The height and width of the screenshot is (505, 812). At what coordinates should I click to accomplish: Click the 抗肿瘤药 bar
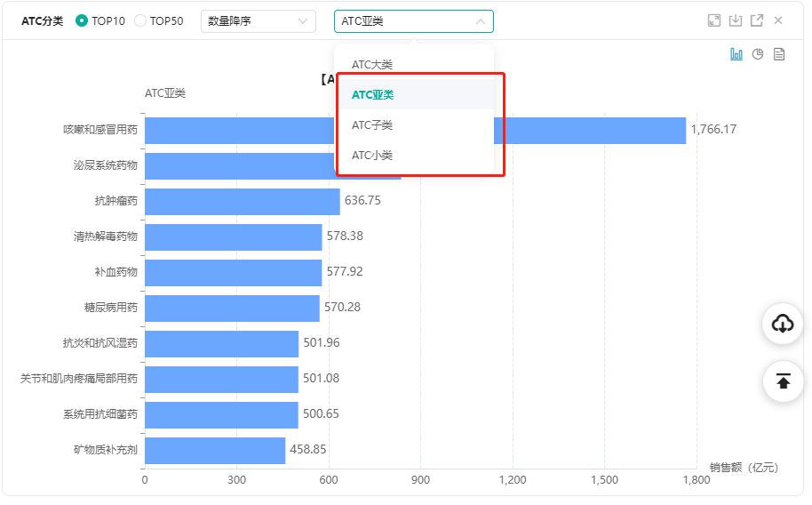[242, 201]
